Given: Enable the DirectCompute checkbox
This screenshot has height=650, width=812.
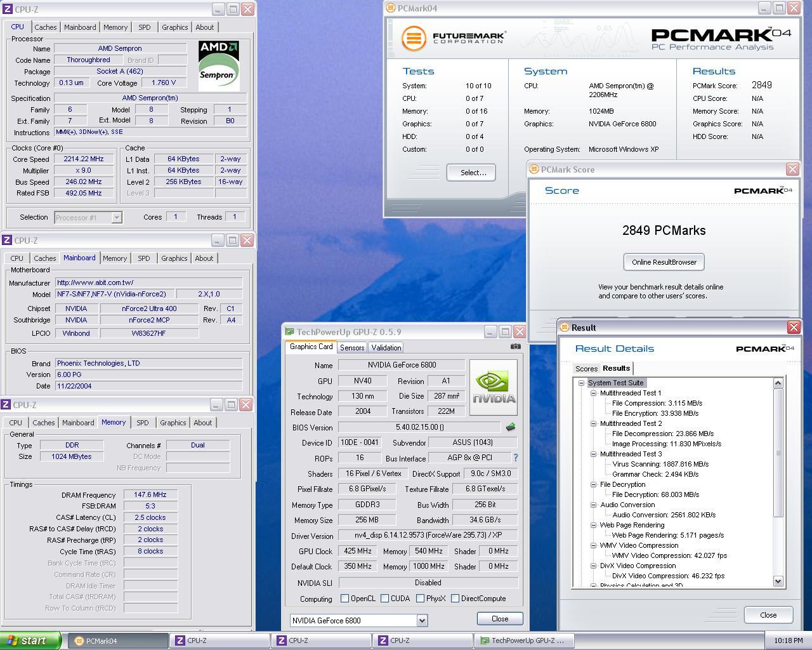Looking at the screenshot, I should click(455, 599).
